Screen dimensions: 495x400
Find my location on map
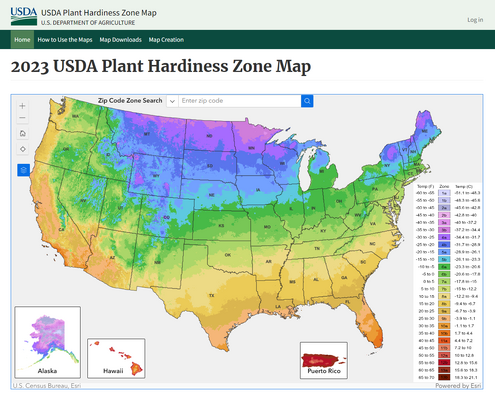[x=22, y=149]
